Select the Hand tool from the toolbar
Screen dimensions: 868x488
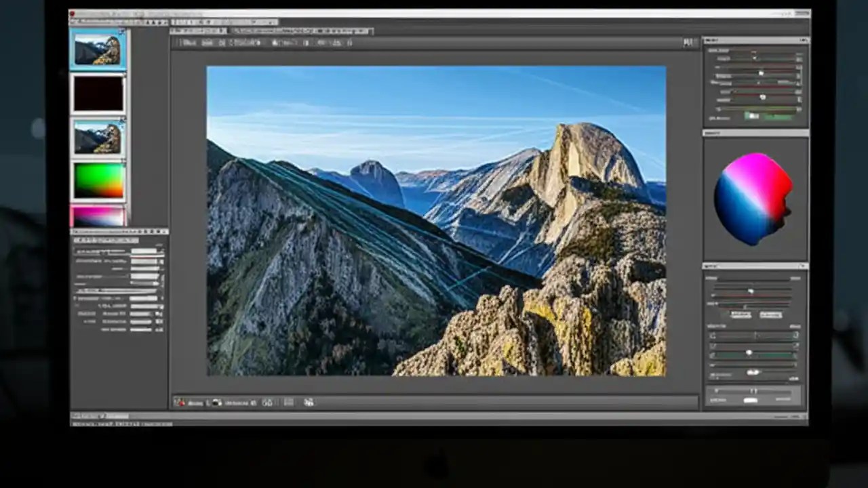pos(195,42)
